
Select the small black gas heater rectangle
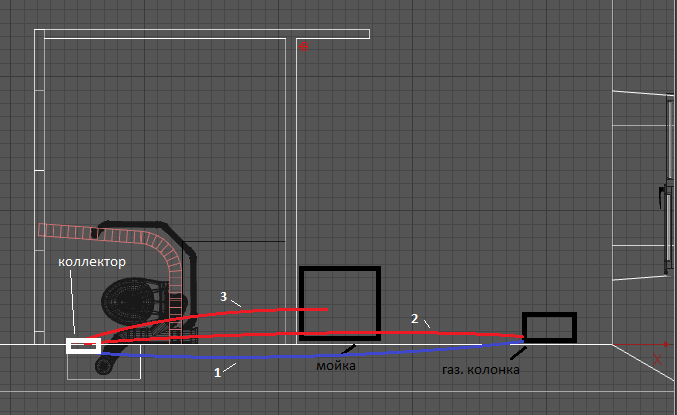tap(549, 327)
